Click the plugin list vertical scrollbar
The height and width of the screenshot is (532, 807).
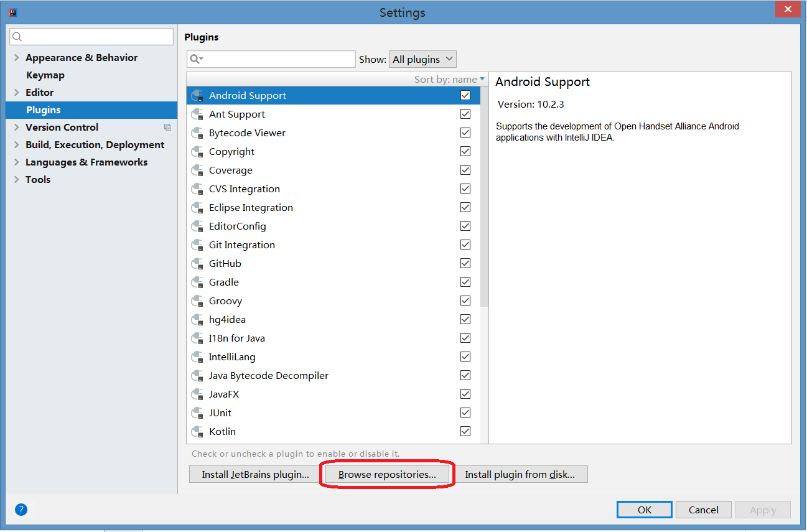click(485, 196)
